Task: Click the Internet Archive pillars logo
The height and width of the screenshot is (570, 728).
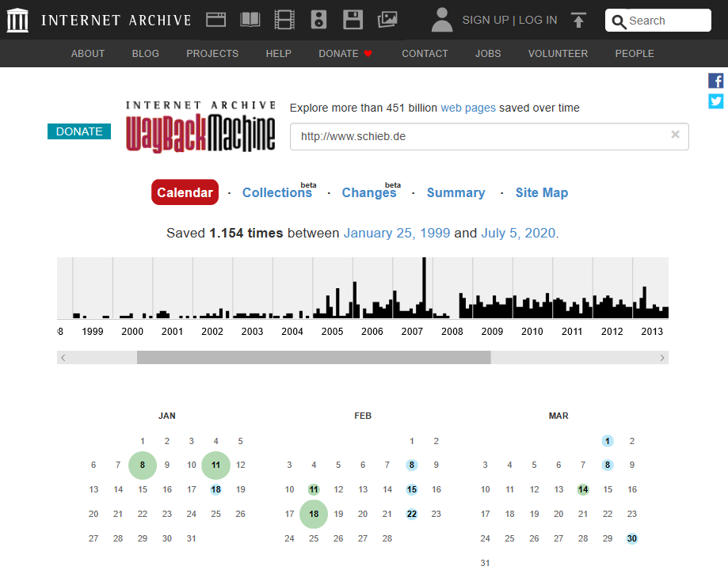Action: coord(17,21)
